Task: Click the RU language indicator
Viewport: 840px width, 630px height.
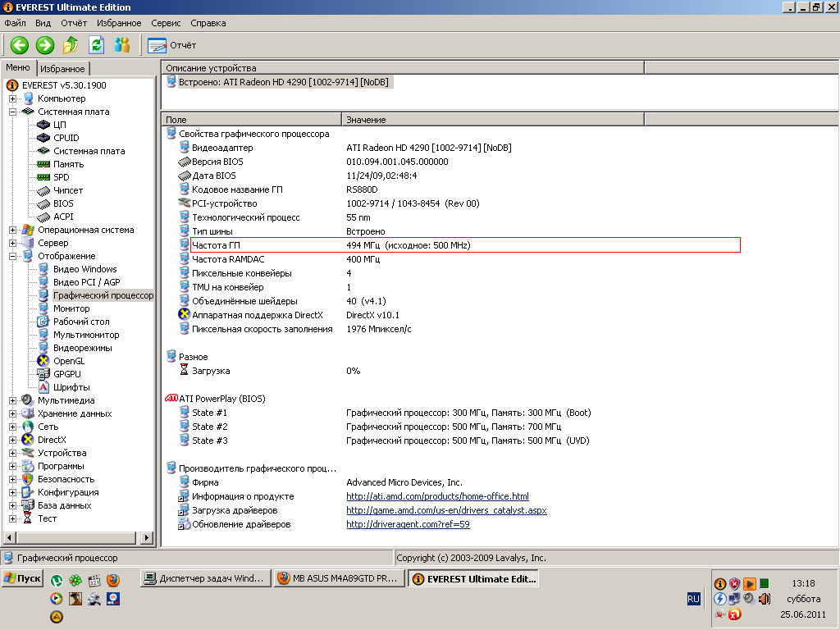Action: point(693,598)
